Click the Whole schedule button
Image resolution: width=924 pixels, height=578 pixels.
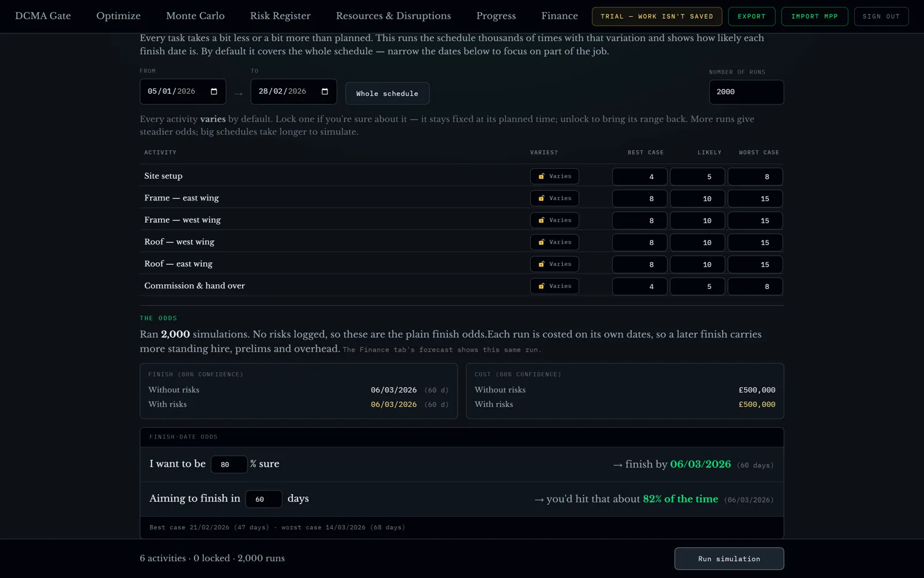pyautogui.click(x=387, y=93)
